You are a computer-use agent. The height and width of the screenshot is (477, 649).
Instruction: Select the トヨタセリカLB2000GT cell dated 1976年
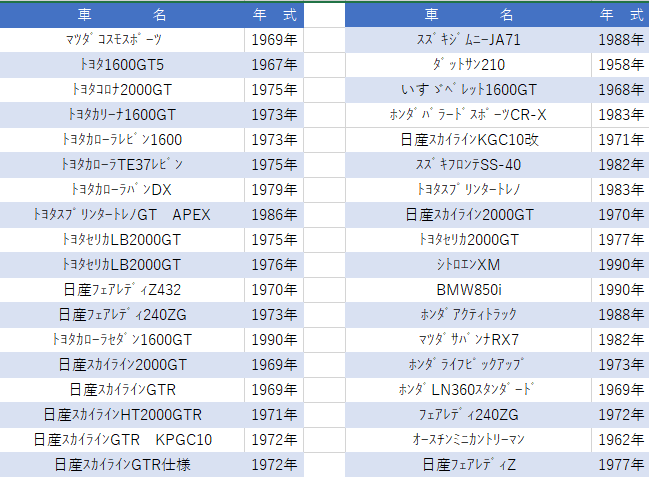coord(122,265)
